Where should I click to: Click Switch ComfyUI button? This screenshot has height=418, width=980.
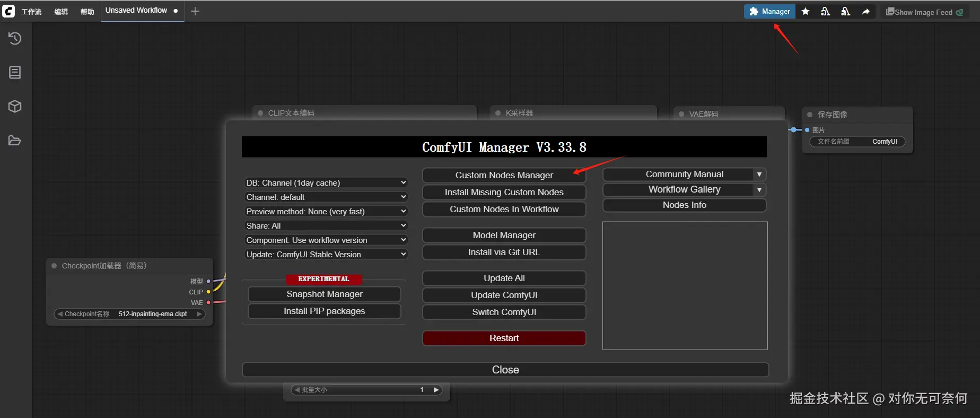click(x=504, y=312)
